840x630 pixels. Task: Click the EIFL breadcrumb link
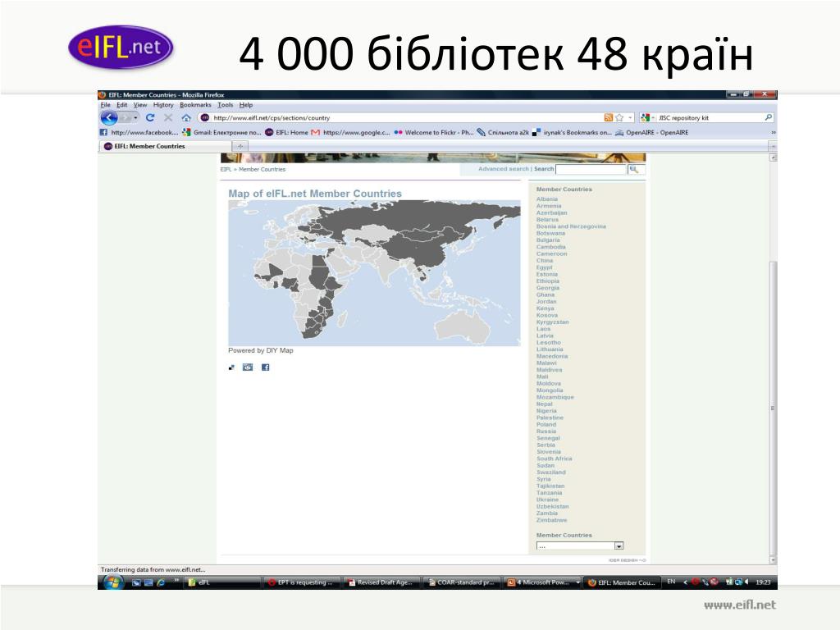(x=226, y=169)
